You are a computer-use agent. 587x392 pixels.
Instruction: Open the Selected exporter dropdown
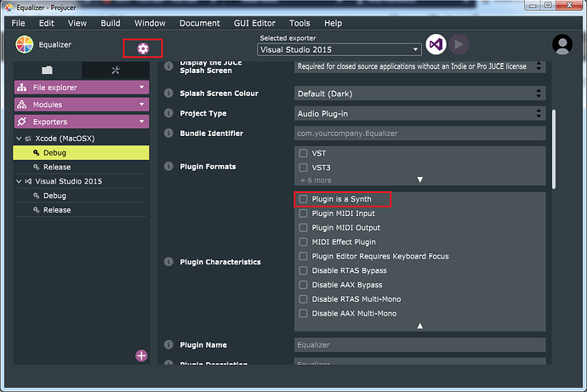tap(339, 50)
